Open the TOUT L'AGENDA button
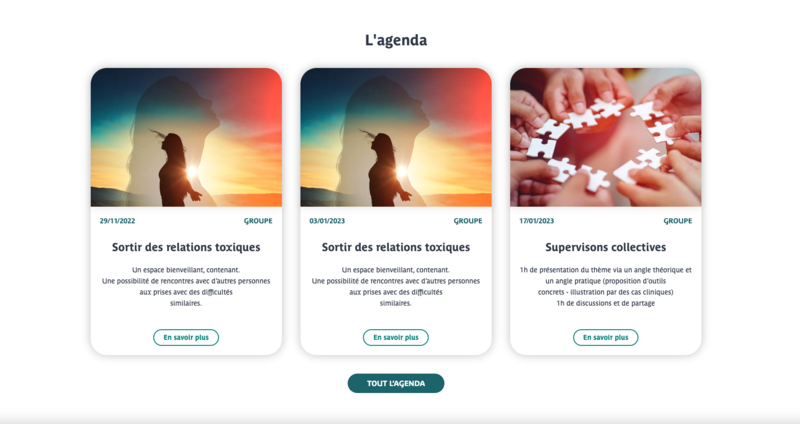This screenshot has width=800, height=424. click(x=396, y=383)
